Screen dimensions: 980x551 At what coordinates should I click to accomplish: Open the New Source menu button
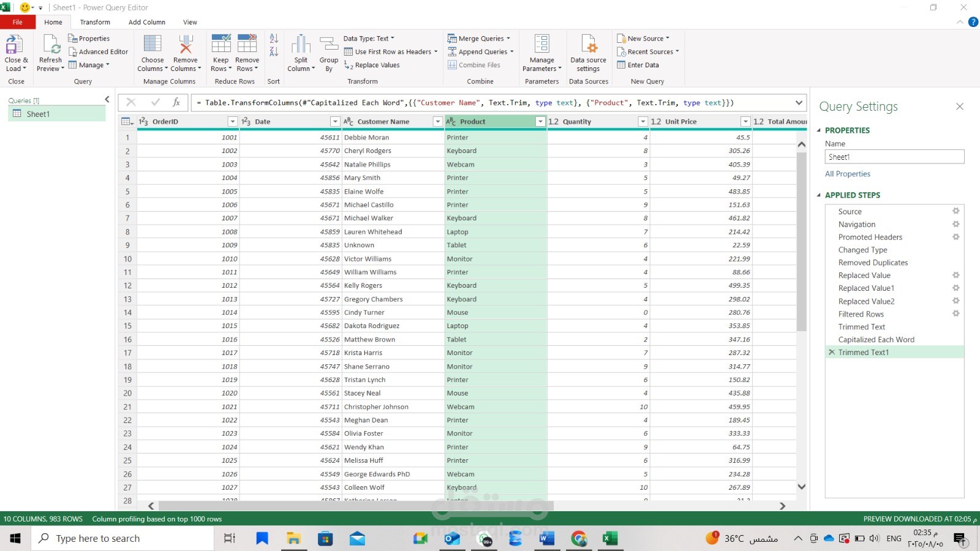click(644, 39)
